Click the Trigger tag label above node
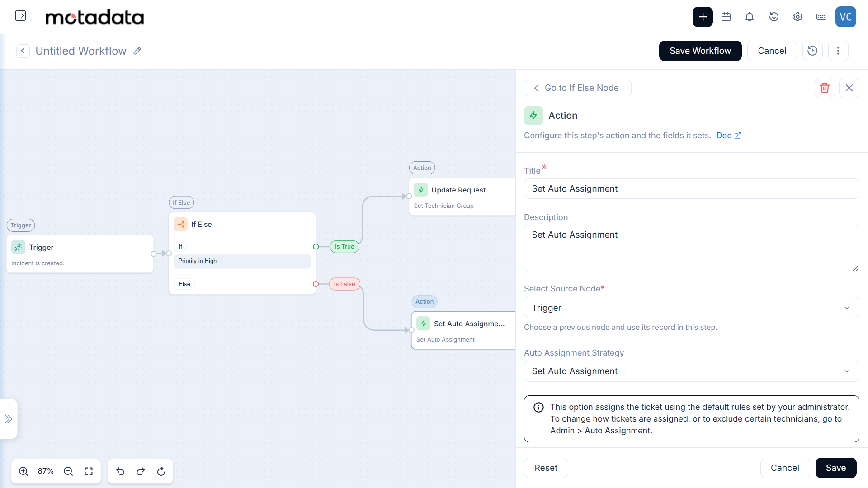The width and height of the screenshot is (868, 488). 21,225
